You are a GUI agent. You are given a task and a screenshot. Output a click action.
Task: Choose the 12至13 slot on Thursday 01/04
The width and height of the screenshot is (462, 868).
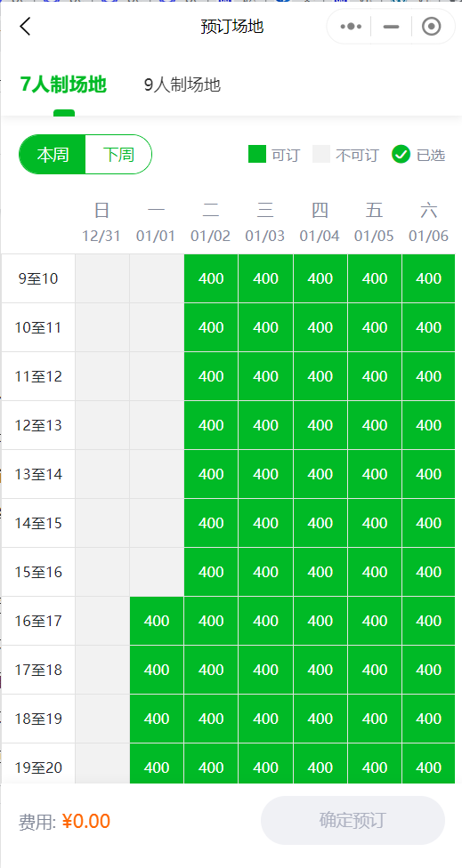(320, 425)
